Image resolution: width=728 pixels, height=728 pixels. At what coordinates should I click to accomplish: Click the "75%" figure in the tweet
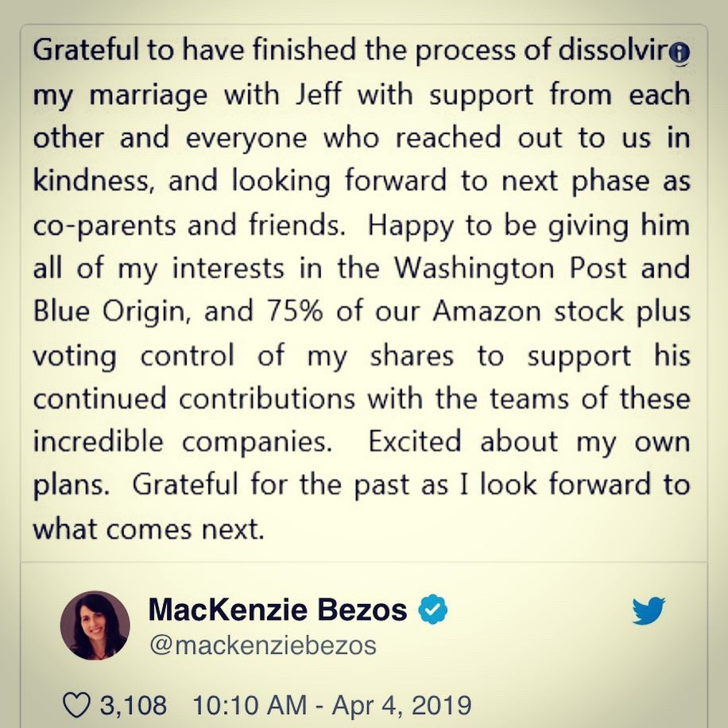[x=294, y=311]
